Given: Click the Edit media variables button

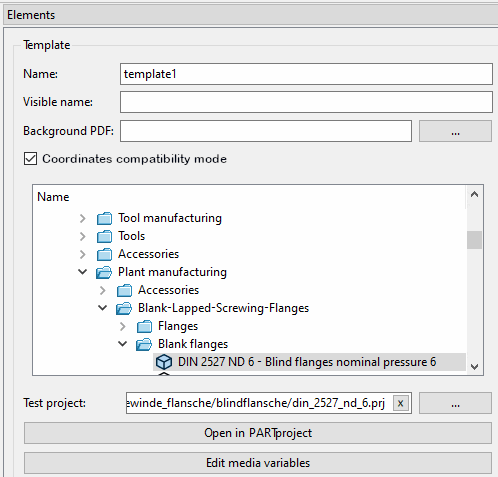Looking at the screenshot, I should 258,463.
